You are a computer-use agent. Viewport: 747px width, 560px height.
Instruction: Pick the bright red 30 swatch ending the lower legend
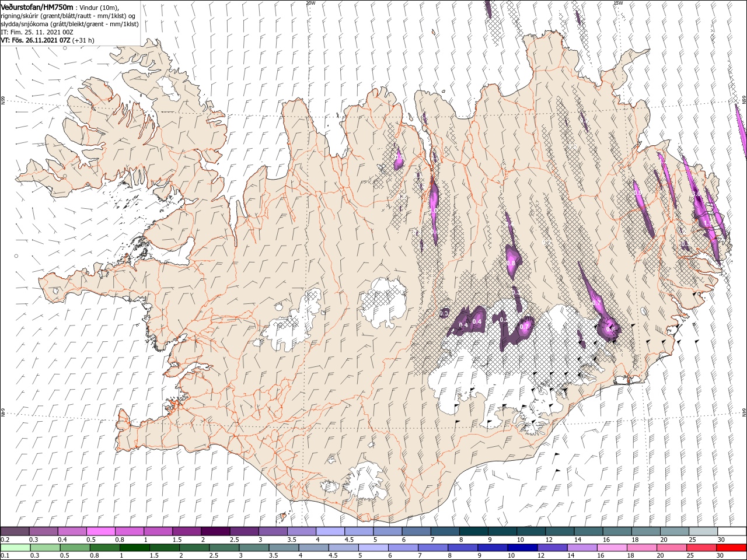click(732, 548)
